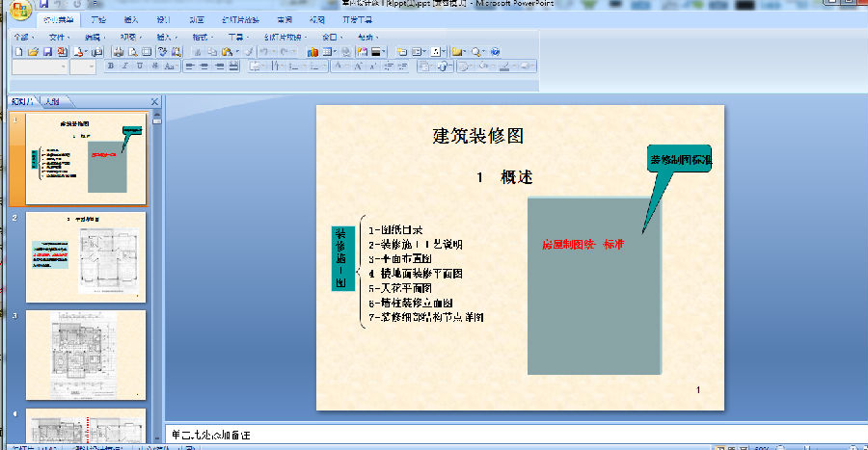Image resolution: width=868 pixels, height=450 pixels.
Task: Click the notes field below the slide
Action: click(517, 435)
